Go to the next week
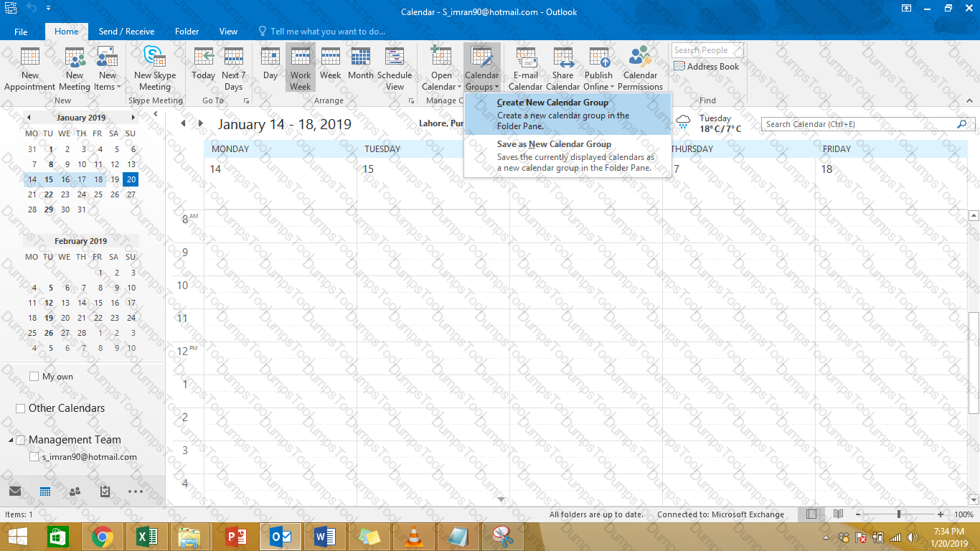Image resolution: width=980 pixels, height=551 pixels. [x=200, y=123]
